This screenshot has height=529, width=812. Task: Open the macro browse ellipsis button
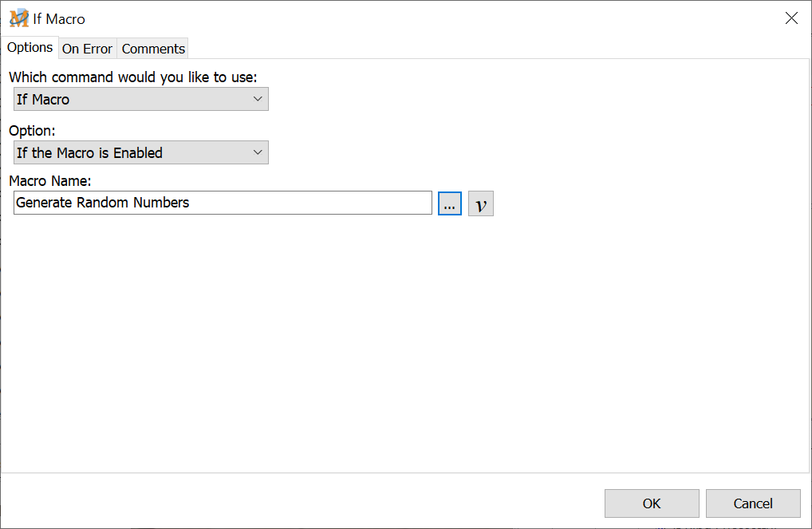click(450, 203)
